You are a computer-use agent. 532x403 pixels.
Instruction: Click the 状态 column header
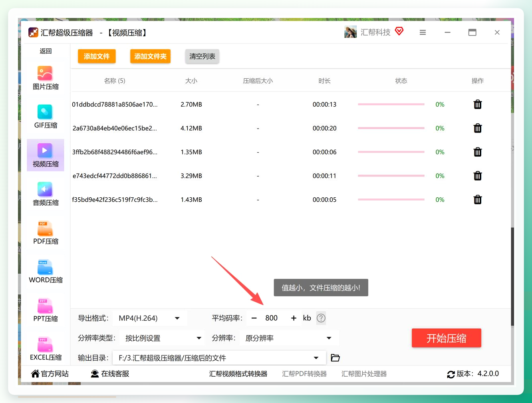click(401, 81)
